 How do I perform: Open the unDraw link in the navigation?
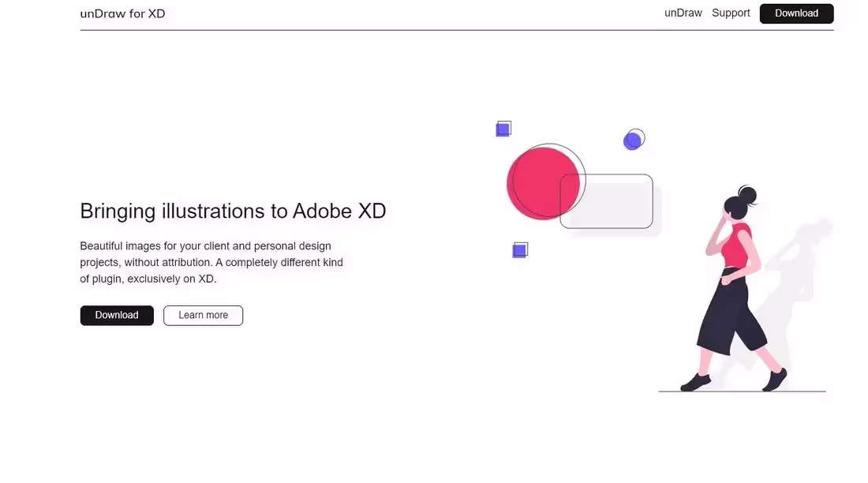(x=683, y=13)
